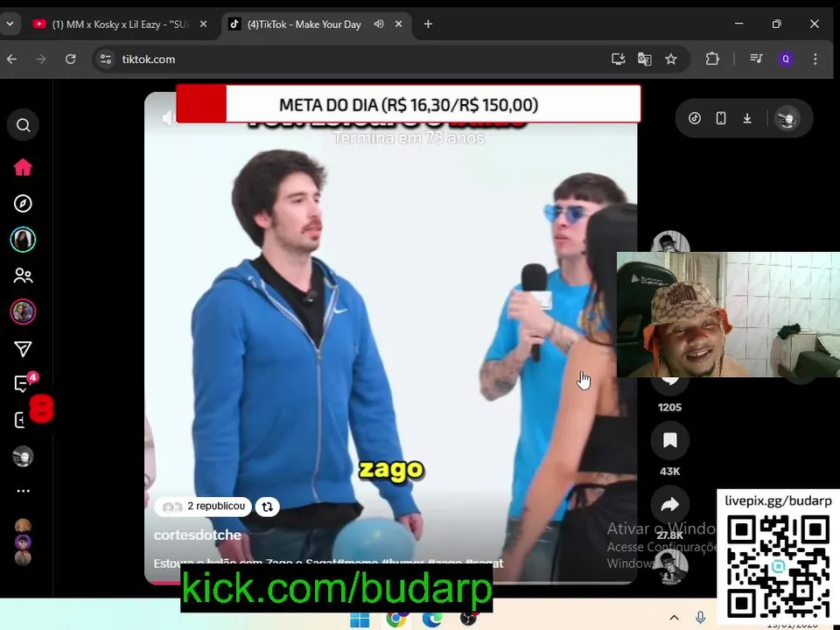Open the profile avatar in TikTok sidebar

[x=23, y=457]
